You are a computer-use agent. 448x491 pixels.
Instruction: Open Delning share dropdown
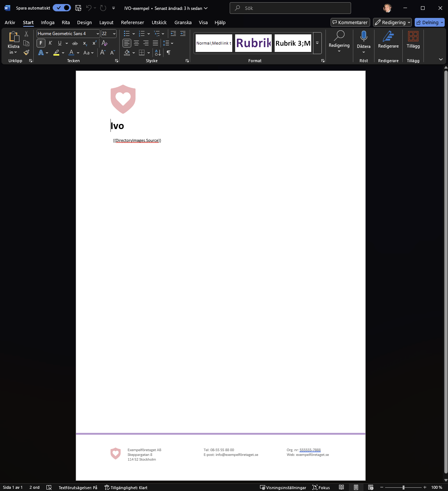tap(430, 22)
